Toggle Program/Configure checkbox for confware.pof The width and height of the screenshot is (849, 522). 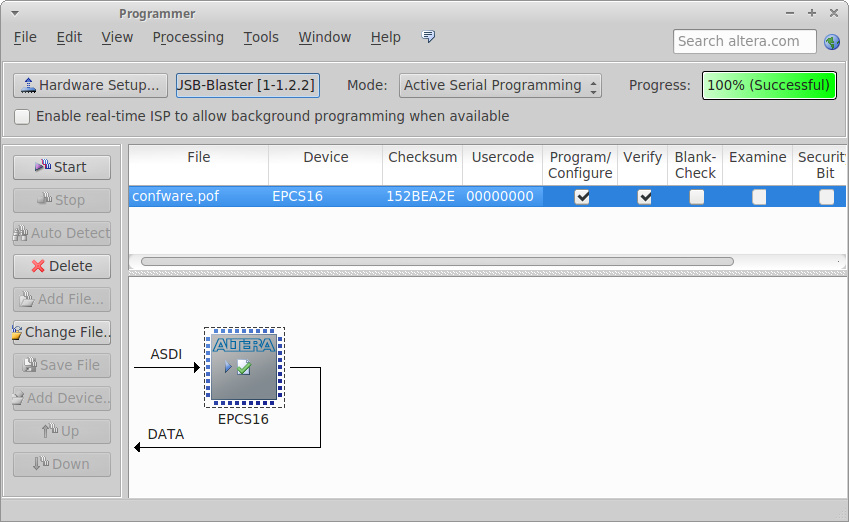point(582,197)
